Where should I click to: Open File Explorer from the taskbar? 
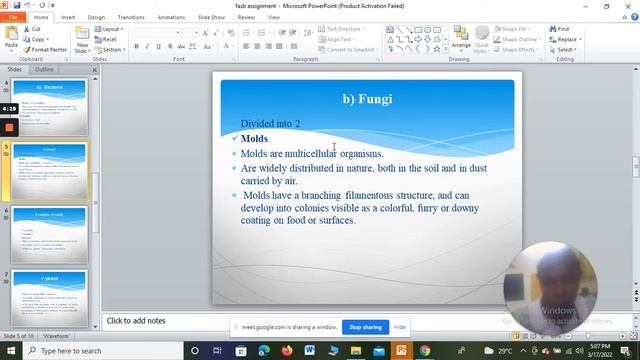(x=356, y=351)
